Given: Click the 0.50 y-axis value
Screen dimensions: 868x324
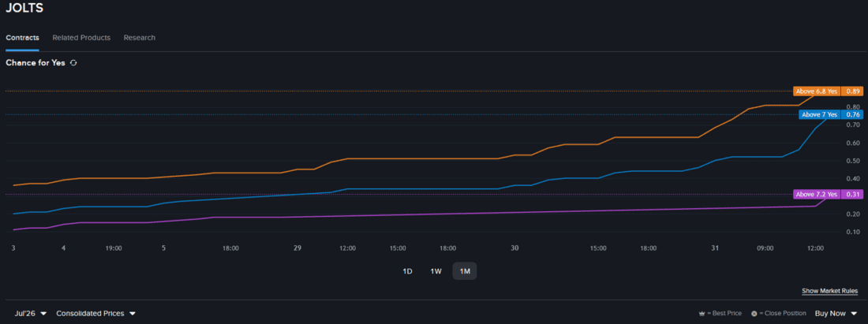Looking at the screenshot, I should (x=852, y=160).
